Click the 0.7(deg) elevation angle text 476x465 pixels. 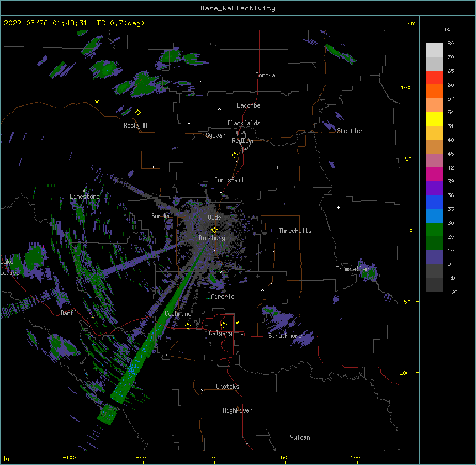pyautogui.click(x=127, y=23)
